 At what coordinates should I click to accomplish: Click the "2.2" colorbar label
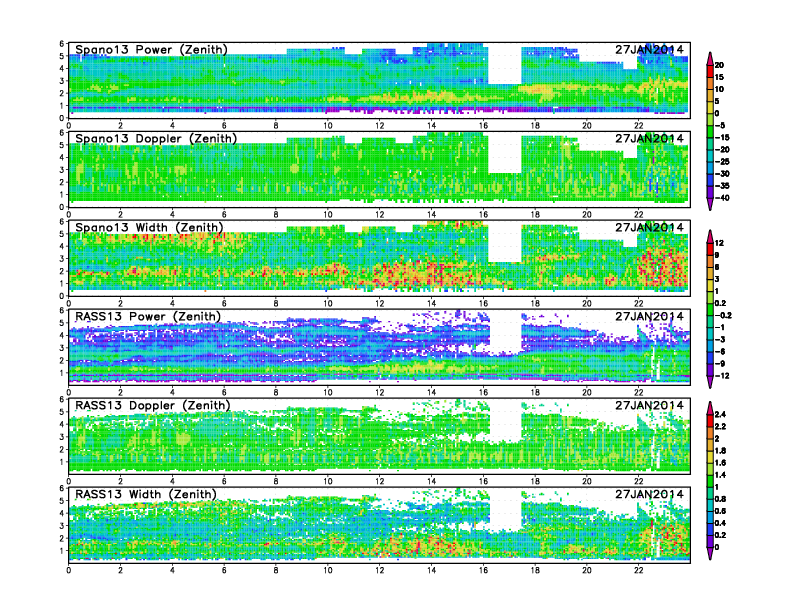(721, 427)
